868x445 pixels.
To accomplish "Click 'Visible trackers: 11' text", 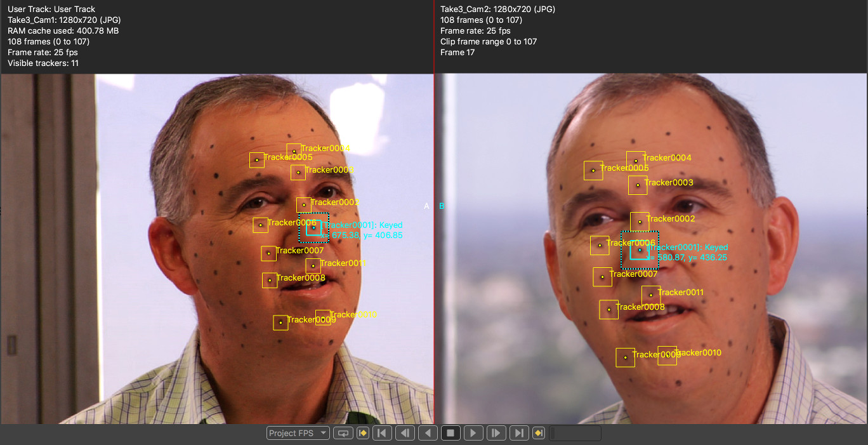I will (x=43, y=63).
